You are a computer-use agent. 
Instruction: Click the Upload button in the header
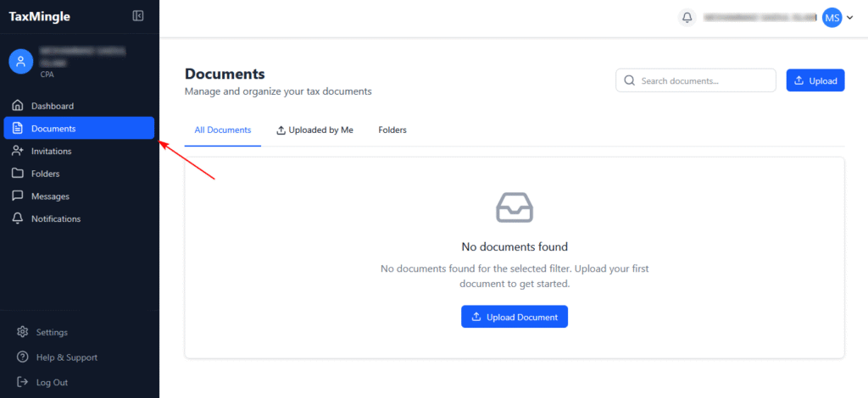(815, 80)
